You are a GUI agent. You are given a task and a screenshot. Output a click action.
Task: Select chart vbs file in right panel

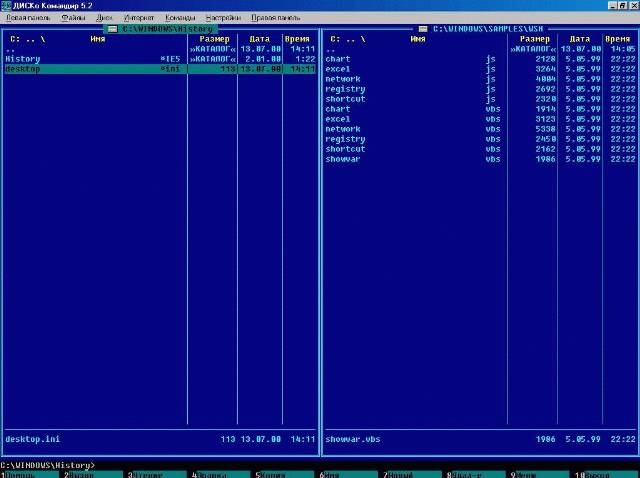[x=481, y=109]
